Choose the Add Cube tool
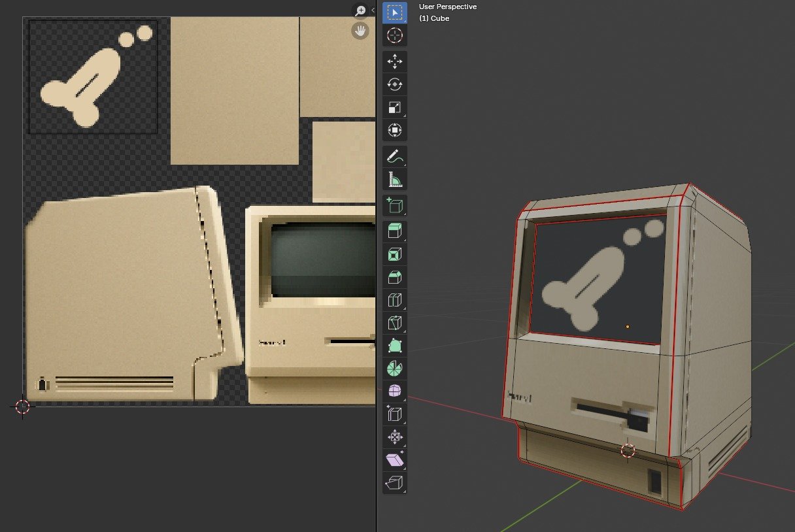 [395, 206]
